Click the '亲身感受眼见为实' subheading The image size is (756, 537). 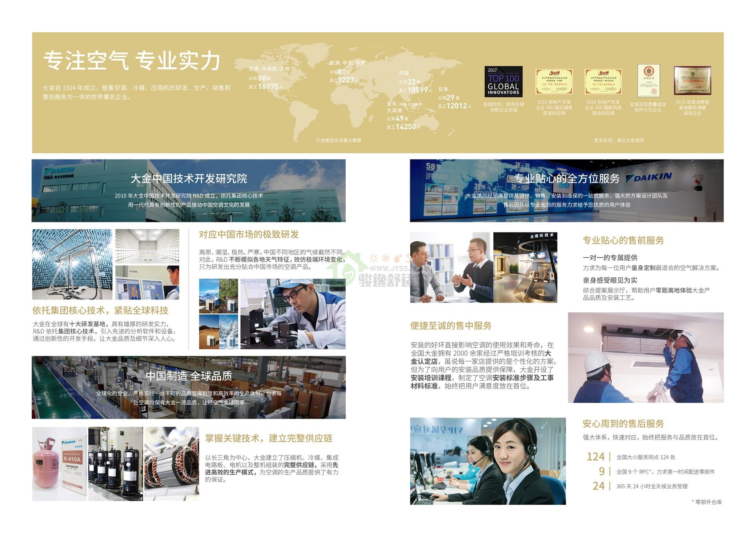610,281
